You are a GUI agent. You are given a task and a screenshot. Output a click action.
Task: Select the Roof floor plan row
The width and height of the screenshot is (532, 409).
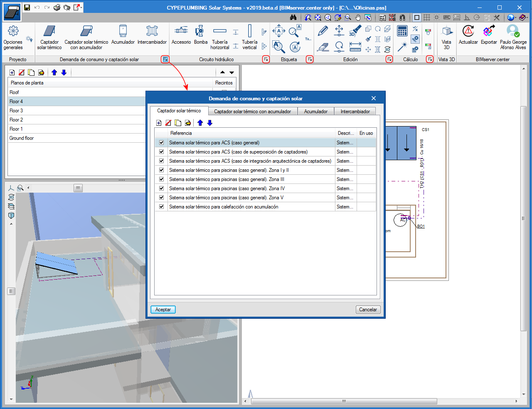(77, 92)
